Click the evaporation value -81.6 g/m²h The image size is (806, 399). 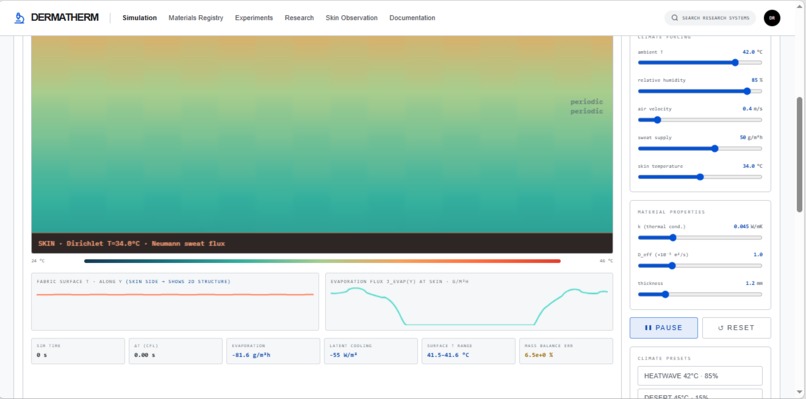point(251,355)
